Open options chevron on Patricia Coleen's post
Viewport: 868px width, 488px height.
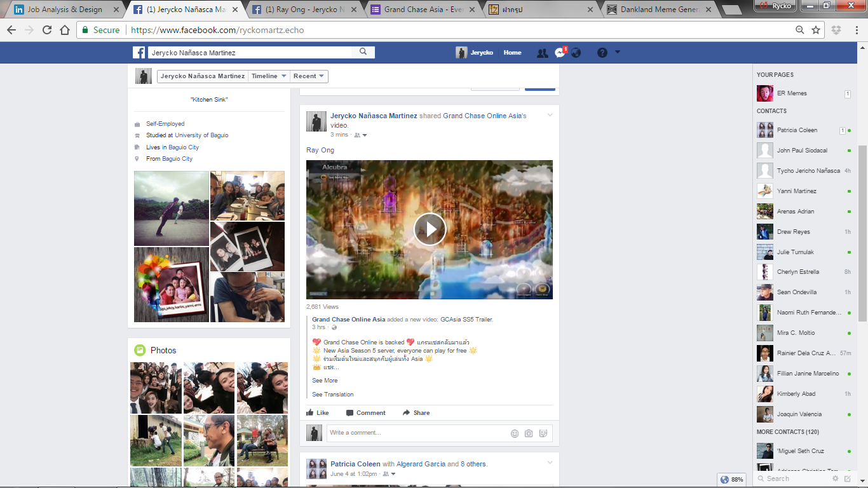550,463
